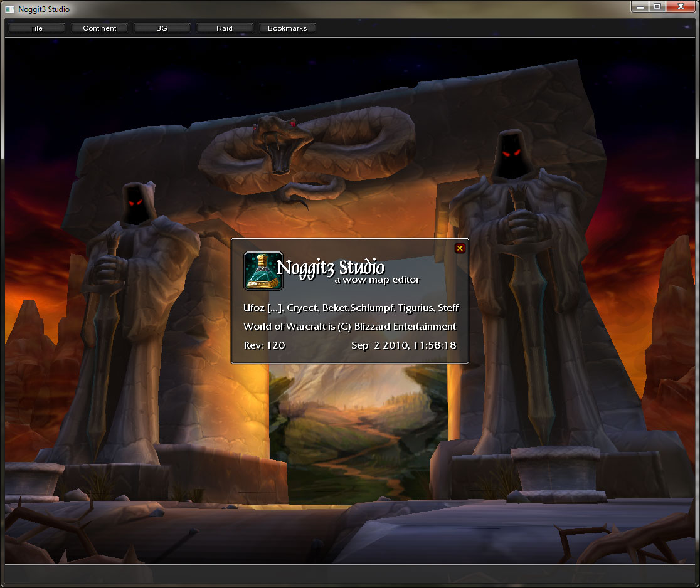Click the 'Noggit3 Studio' heading in about box
Viewport: 700px width, 588px height.
point(331,268)
